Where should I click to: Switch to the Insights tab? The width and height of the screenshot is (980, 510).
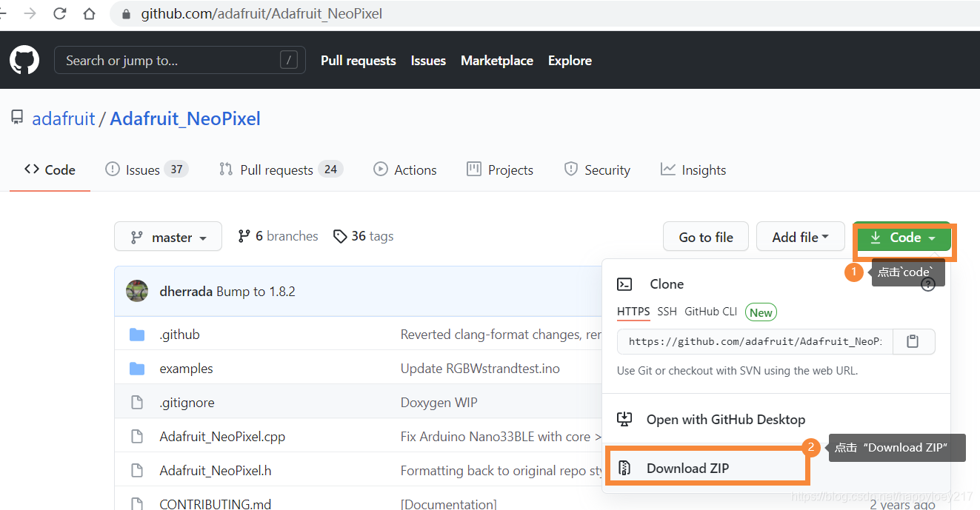tap(693, 170)
